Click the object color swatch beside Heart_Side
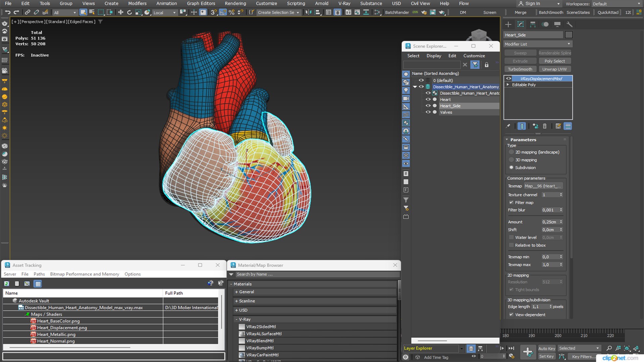This screenshot has width=644, height=362. (x=569, y=35)
